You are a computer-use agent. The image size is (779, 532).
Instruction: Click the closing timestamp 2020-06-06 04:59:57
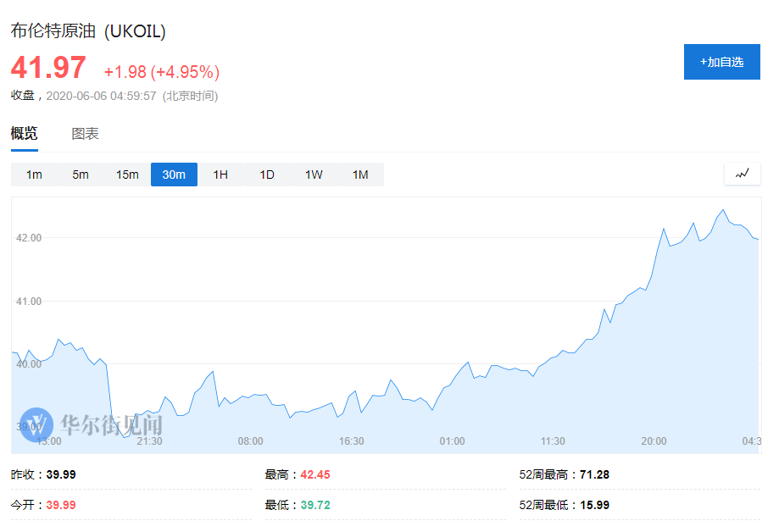102,96
